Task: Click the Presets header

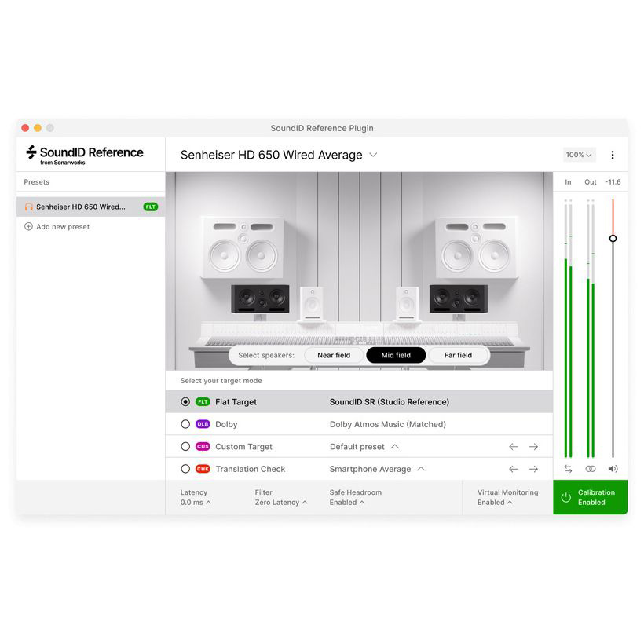Action: (x=37, y=182)
